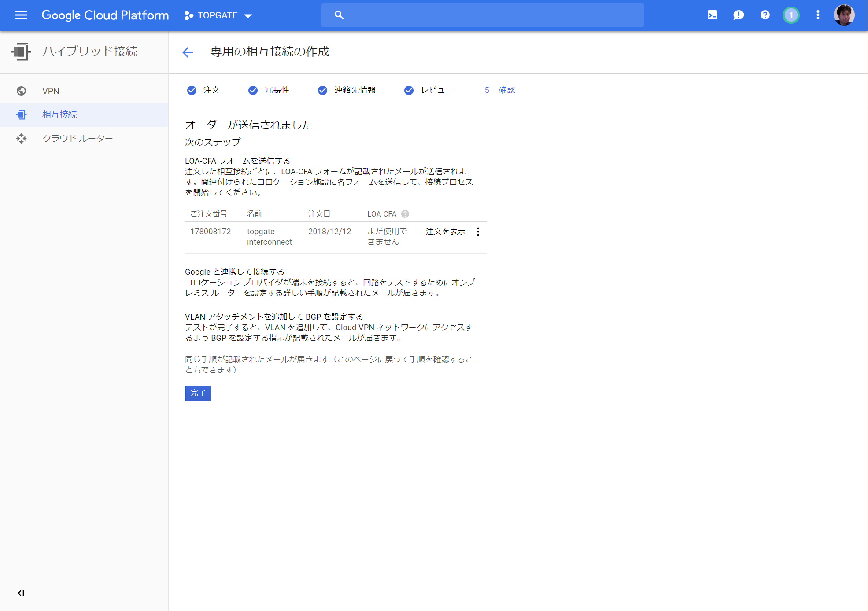Click the 注文 step checkmark icon
The image size is (868, 611).
(x=192, y=90)
